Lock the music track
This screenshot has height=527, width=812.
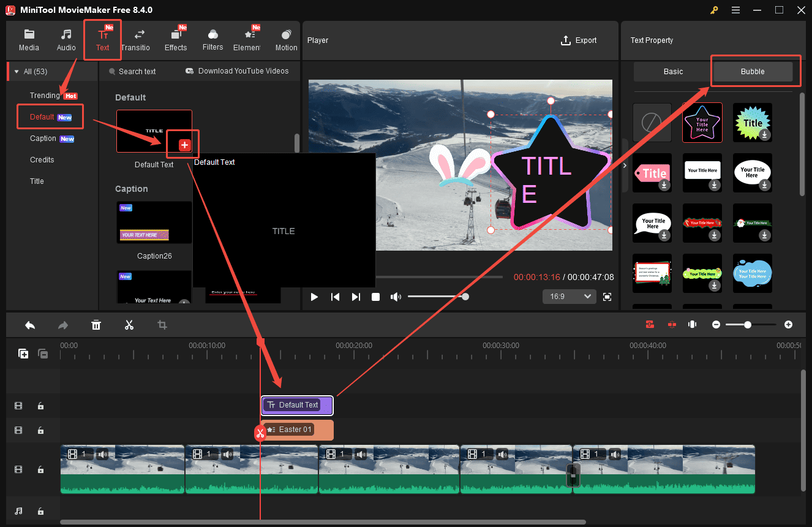(x=41, y=510)
